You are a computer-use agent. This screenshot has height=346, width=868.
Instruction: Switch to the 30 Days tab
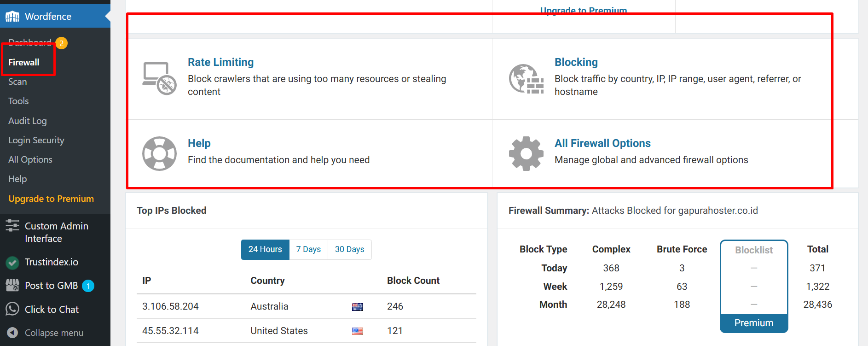coord(350,249)
